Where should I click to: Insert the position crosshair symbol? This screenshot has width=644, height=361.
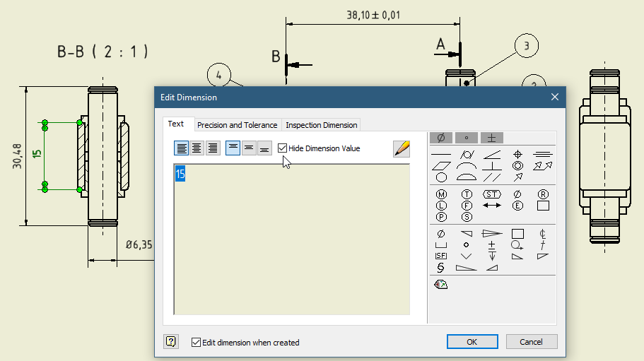click(517, 154)
